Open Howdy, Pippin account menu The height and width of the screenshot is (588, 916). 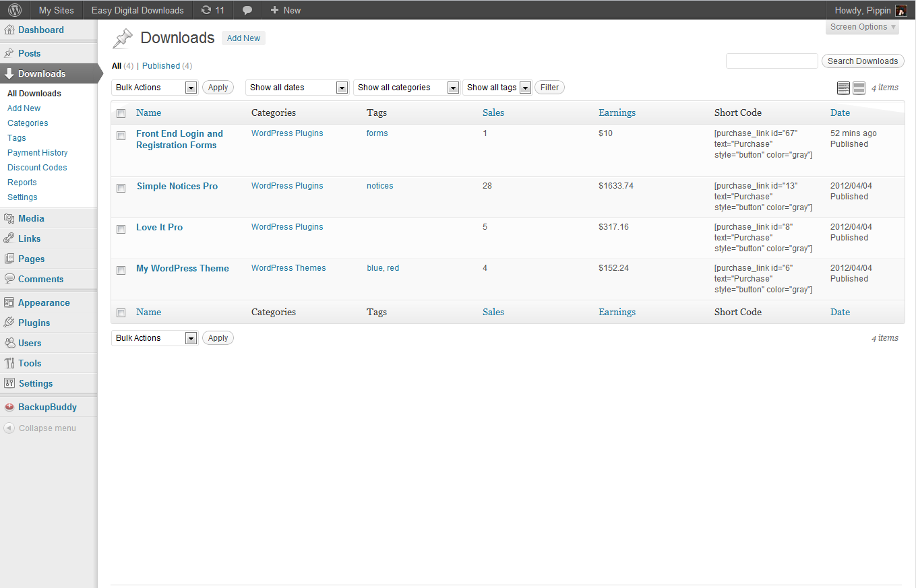[x=870, y=10]
